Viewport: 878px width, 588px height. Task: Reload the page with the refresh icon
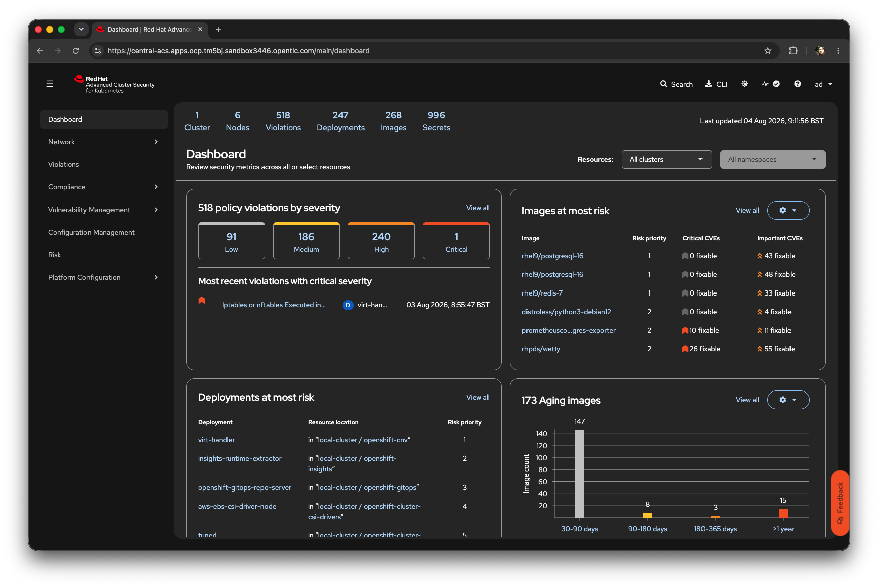coord(76,51)
